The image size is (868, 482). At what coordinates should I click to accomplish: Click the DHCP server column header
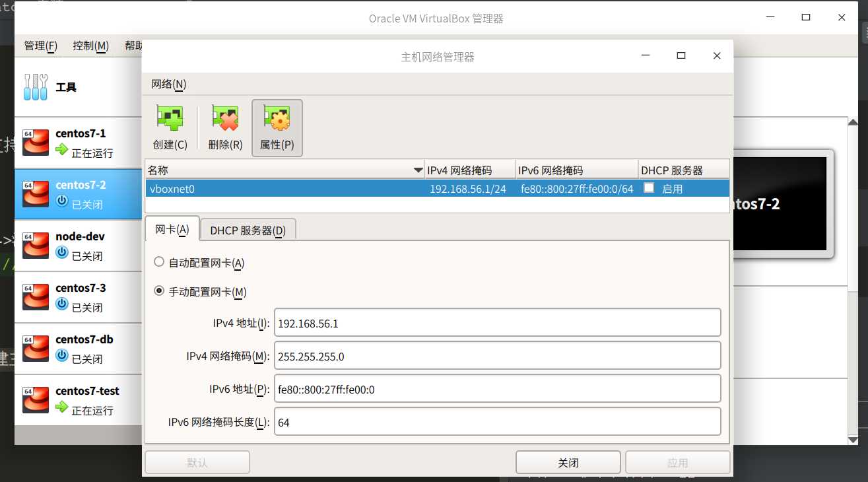684,170
